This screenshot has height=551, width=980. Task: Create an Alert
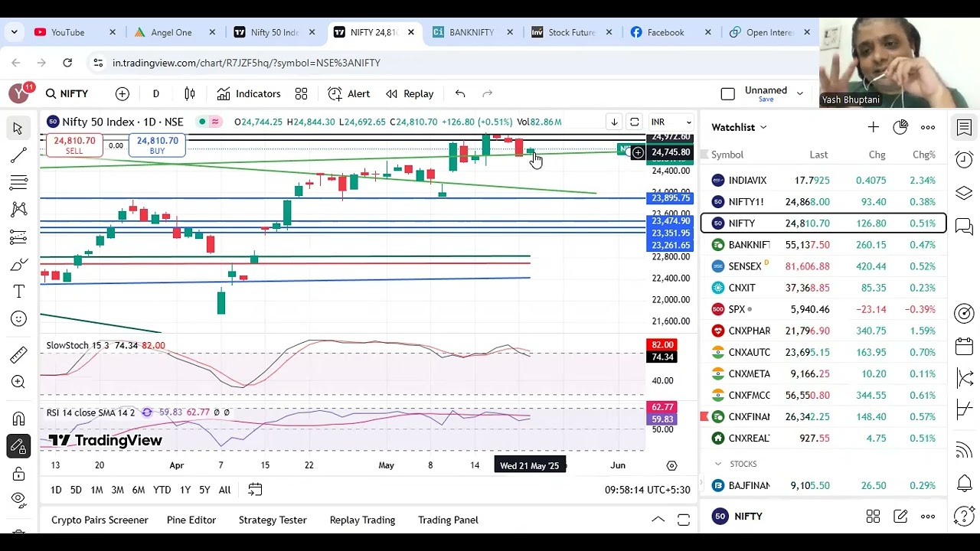click(x=349, y=93)
